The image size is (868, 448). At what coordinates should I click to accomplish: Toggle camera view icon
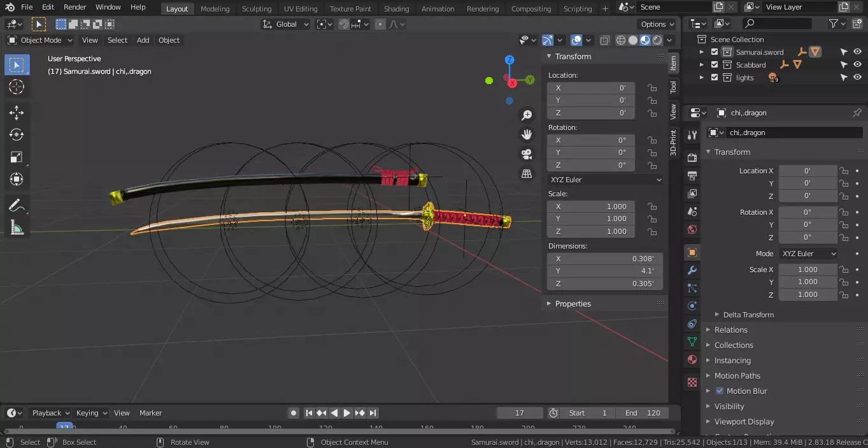click(527, 154)
